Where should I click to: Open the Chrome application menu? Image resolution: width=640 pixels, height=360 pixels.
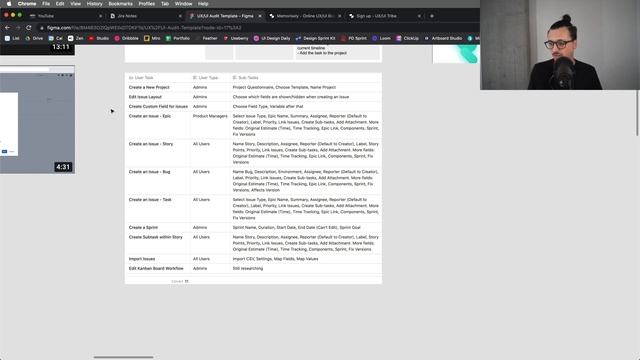coord(27,4)
